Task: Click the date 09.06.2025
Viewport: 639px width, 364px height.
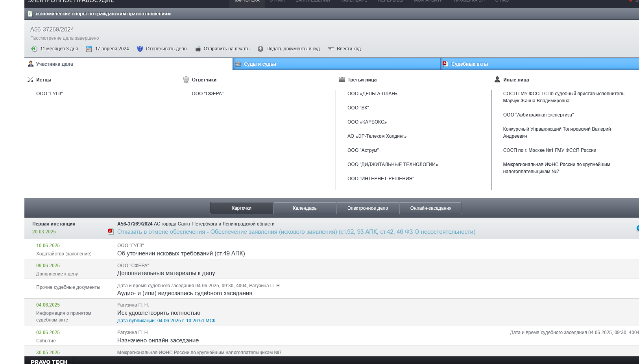Action: [48, 266]
